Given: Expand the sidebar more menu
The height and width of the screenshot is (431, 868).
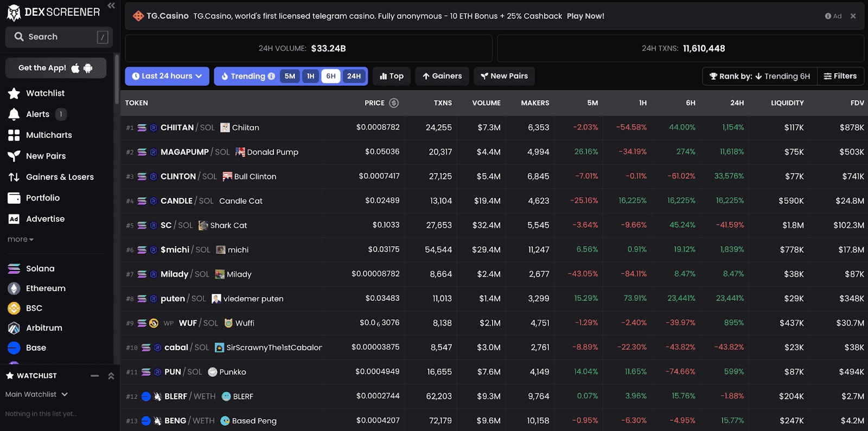Looking at the screenshot, I should pos(21,240).
